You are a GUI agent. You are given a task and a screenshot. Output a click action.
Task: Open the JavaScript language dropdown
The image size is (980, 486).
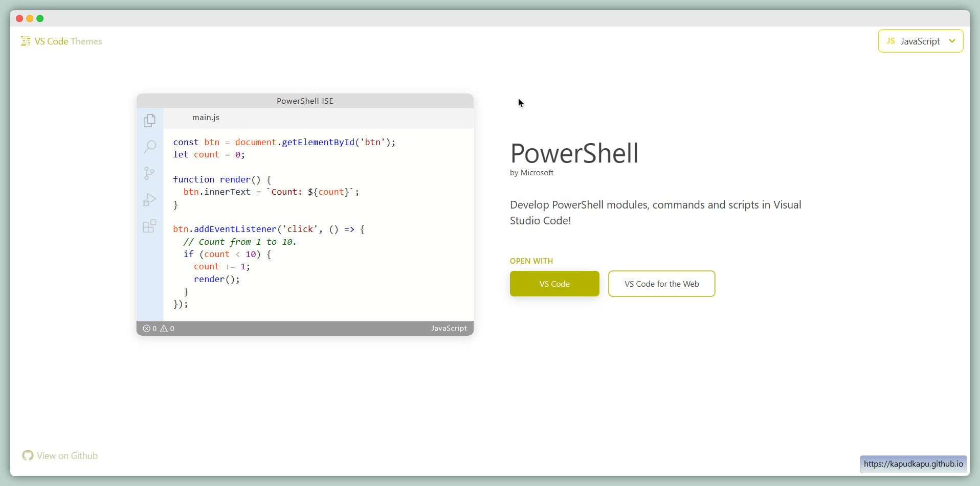(x=920, y=41)
